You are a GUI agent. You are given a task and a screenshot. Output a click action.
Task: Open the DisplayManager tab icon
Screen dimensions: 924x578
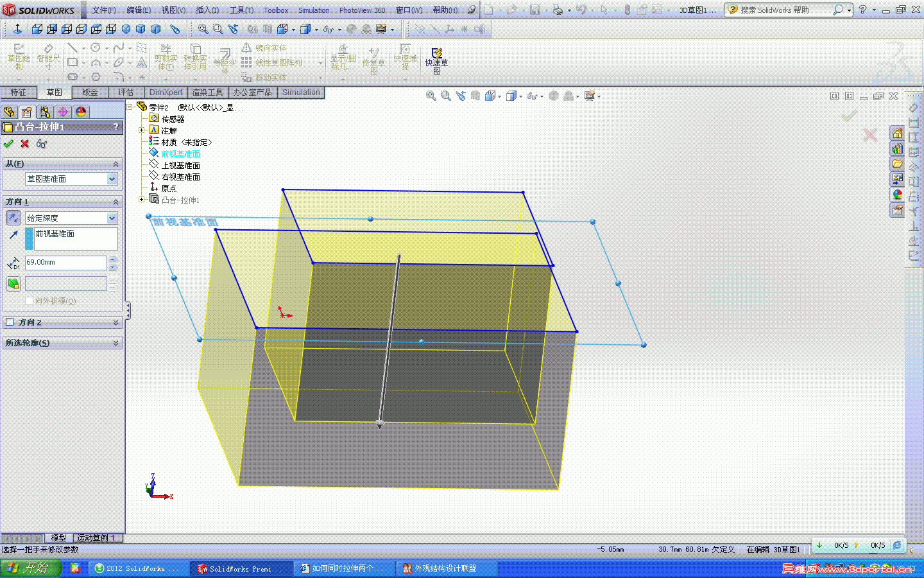point(81,112)
